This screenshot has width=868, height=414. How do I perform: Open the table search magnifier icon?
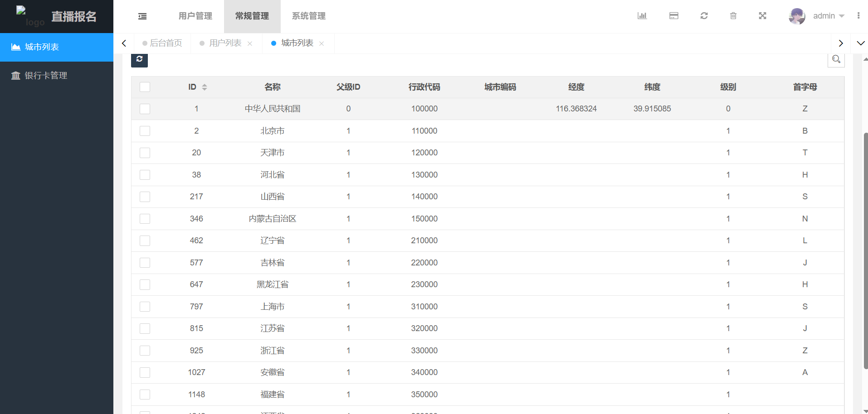pos(836,59)
